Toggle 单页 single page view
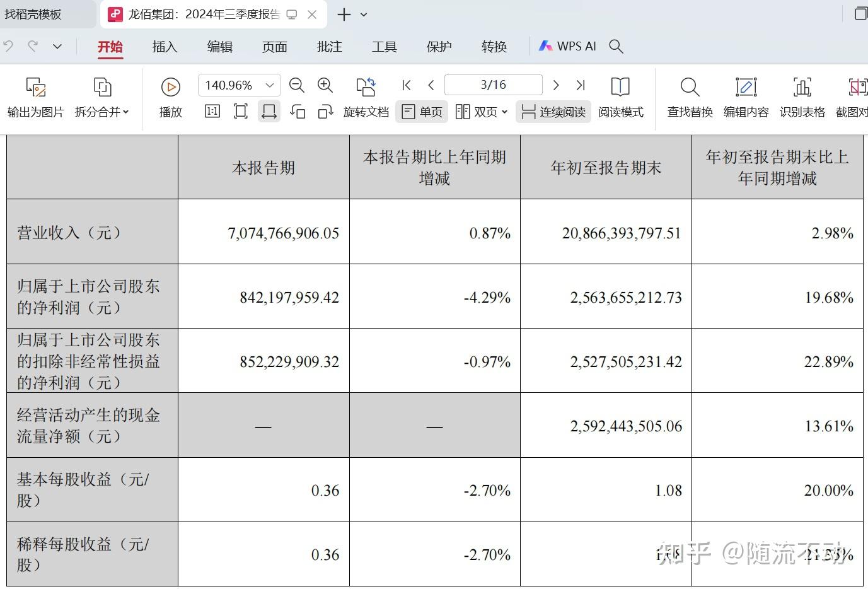Image resolution: width=868 pixels, height=589 pixels. 421,112
